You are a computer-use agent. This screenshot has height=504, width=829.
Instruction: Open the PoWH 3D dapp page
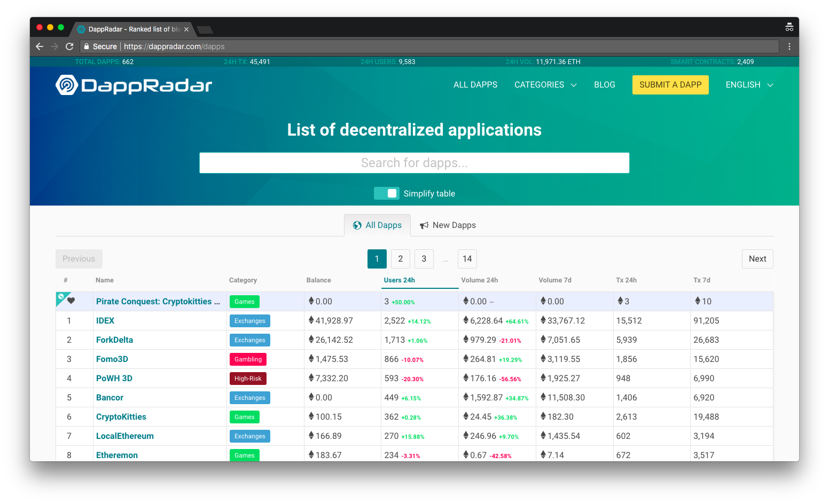pos(114,379)
